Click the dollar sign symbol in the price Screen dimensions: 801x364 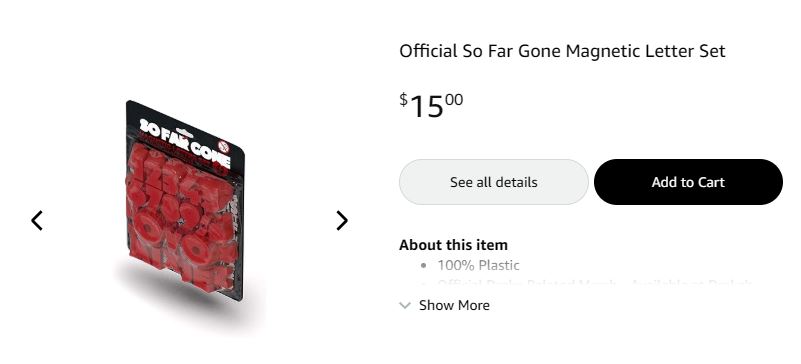tap(404, 99)
